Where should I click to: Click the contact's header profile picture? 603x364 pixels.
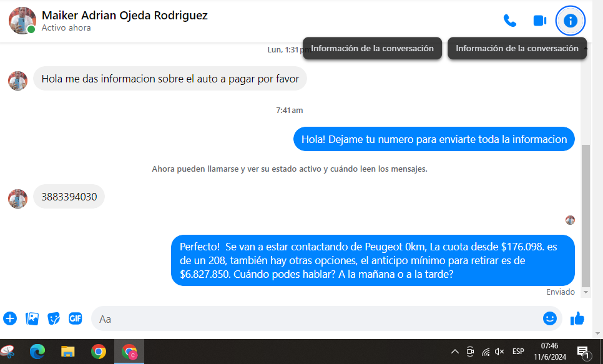tap(22, 21)
